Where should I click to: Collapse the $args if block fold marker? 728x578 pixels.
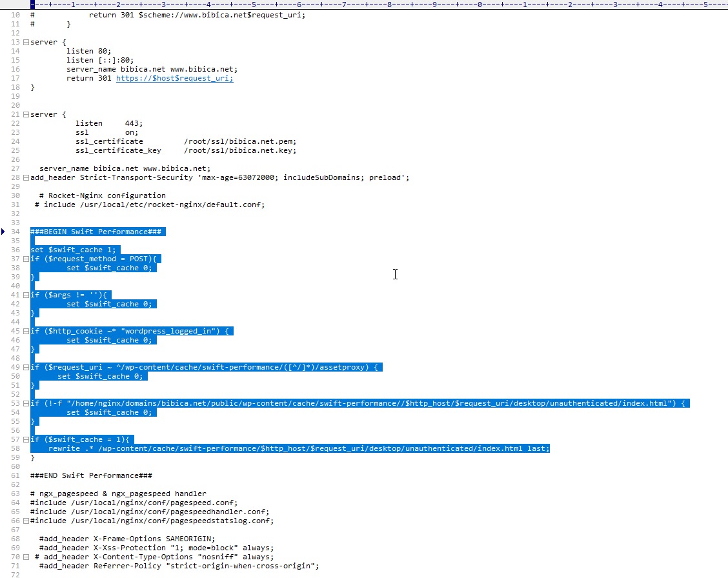pos(26,295)
